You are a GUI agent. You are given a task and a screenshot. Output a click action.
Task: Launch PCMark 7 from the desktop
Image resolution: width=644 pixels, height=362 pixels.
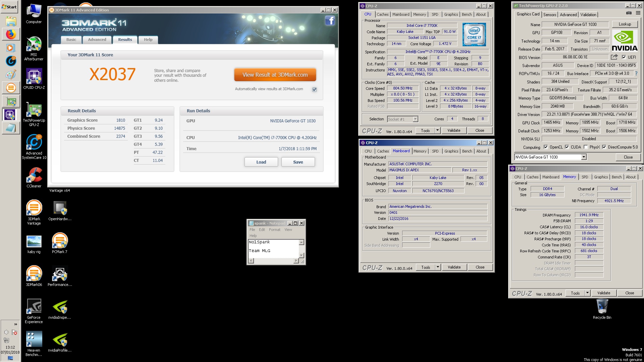(60, 243)
